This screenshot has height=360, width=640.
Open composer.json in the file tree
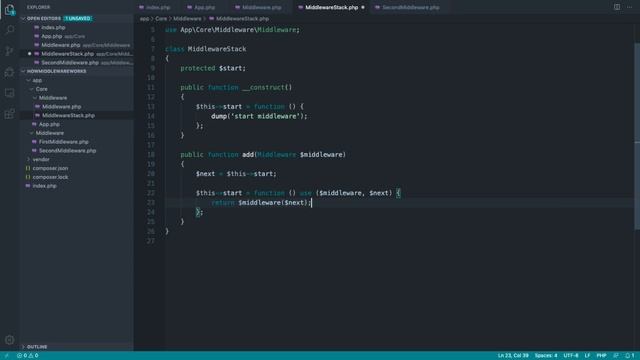[x=50, y=168]
